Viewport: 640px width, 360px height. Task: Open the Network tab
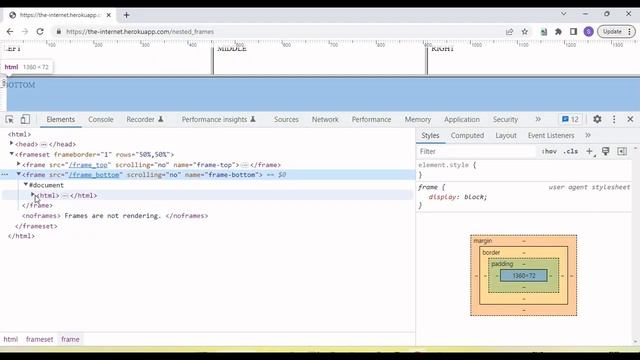pyautogui.click(x=325, y=119)
